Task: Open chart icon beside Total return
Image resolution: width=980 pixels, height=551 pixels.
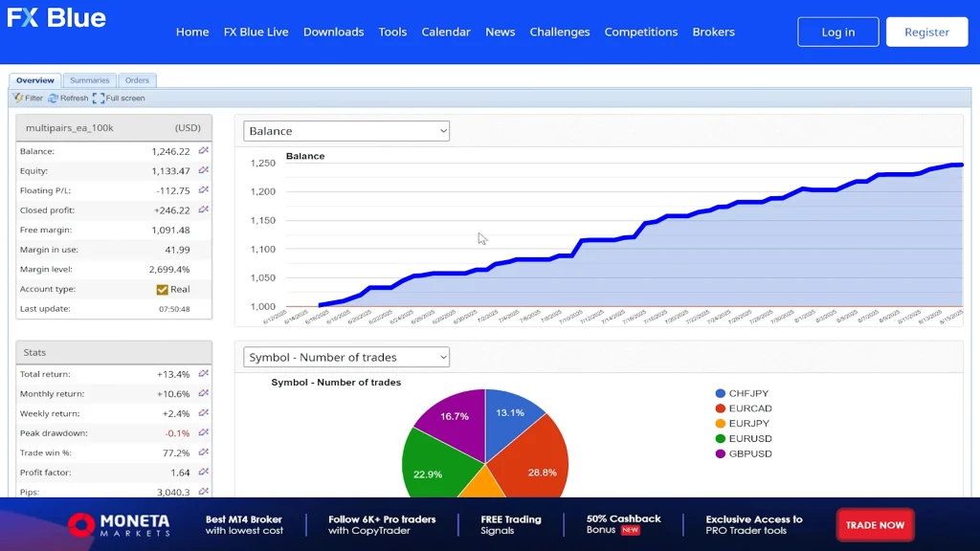Action: click(x=203, y=374)
